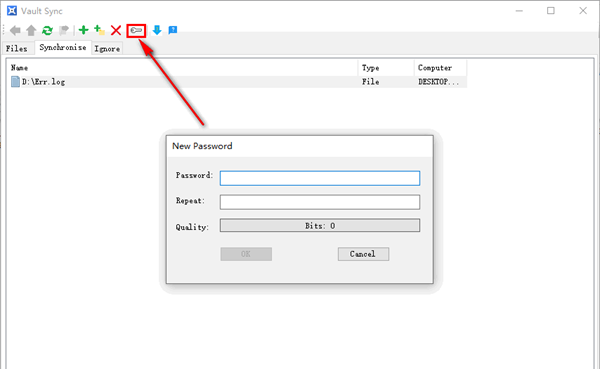The image size is (600, 369).
Task: Focus the Password input field
Action: click(320, 178)
